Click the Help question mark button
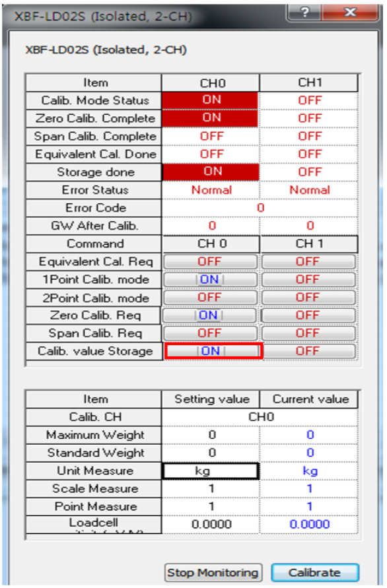Viewport: 387px width, 588px height. click(x=304, y=13)
